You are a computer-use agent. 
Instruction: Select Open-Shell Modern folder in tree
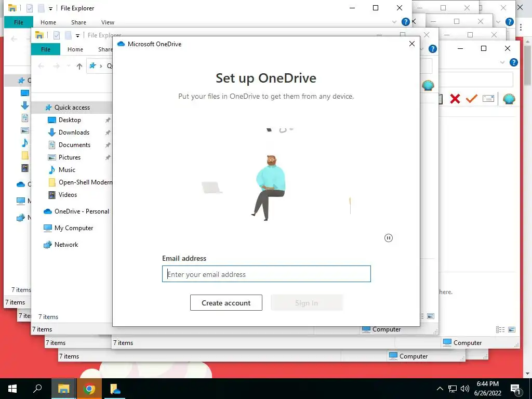[85, 182]
